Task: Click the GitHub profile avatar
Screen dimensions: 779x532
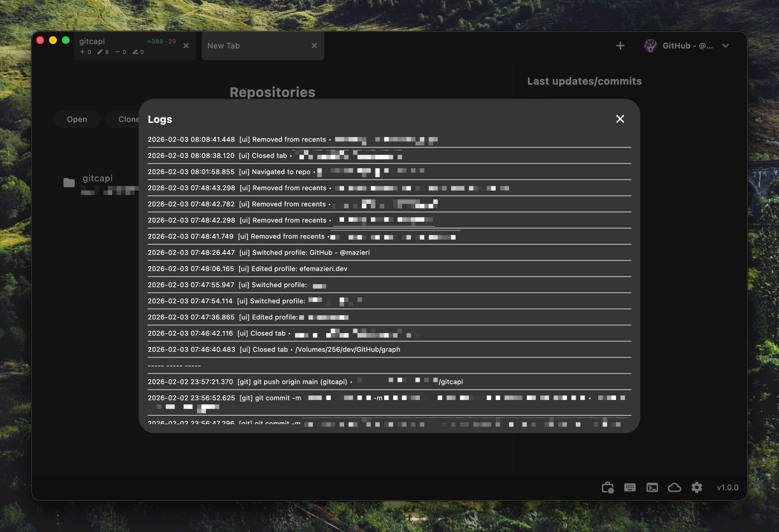Action: point(650,46)
